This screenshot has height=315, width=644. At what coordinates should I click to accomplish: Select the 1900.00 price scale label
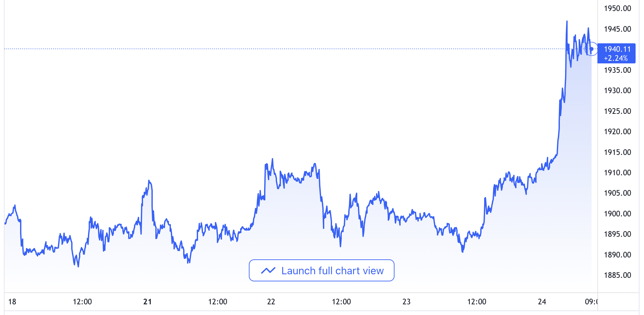(617, 214)
